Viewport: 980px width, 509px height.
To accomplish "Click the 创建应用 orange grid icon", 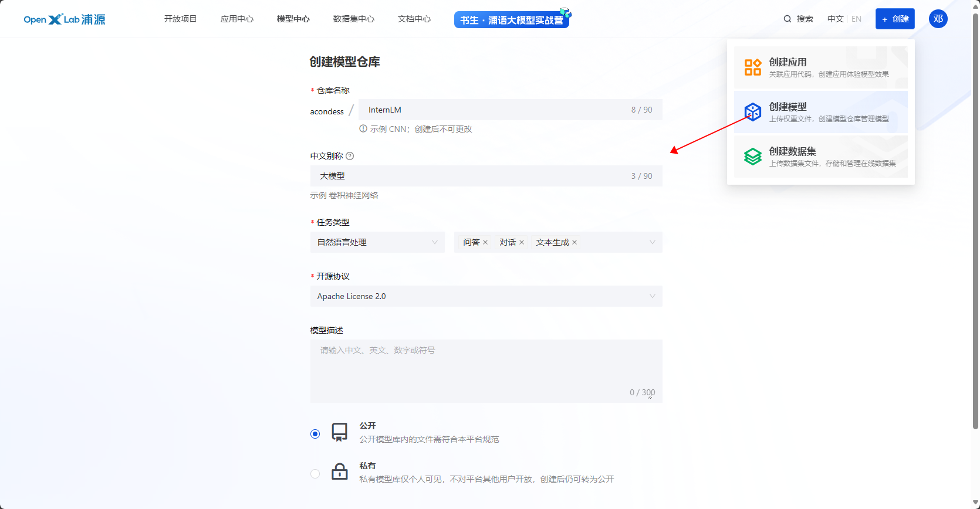I will click(752, 67).
